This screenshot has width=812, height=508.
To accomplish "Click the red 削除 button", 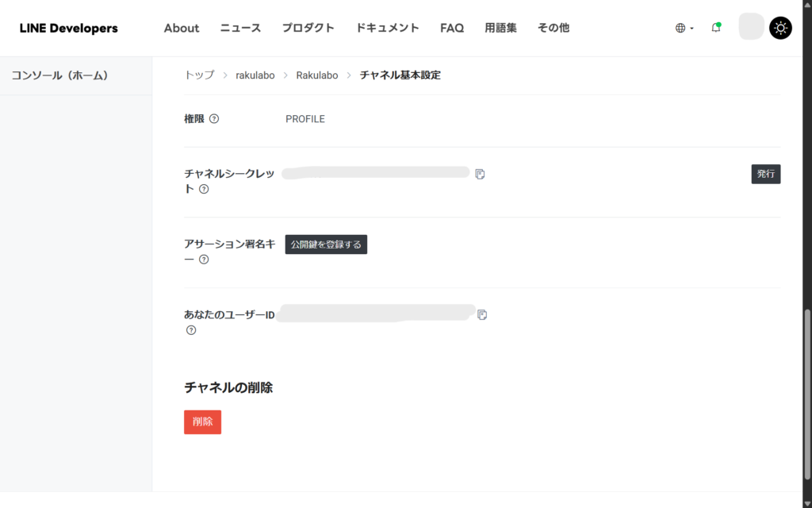I will [x=202, y=421].
